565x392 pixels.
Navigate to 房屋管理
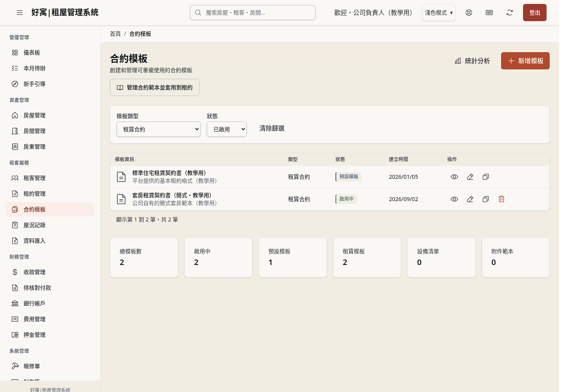point(50,115)
